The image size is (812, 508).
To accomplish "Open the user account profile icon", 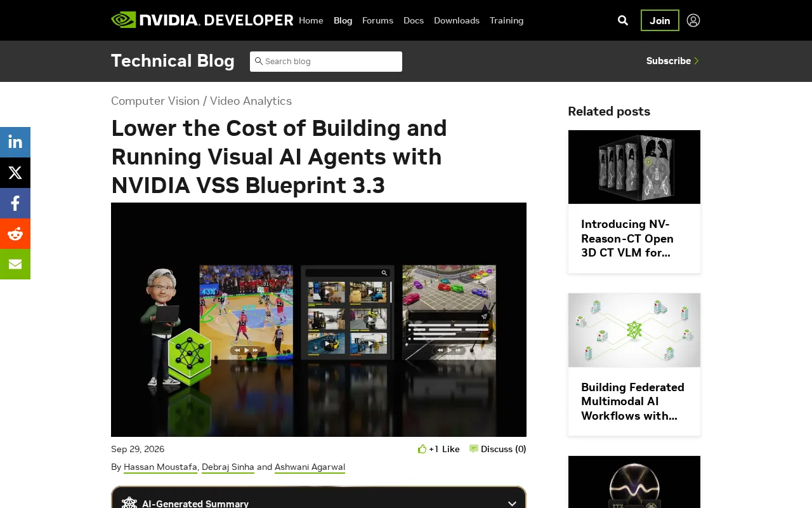I will point(693,20).
